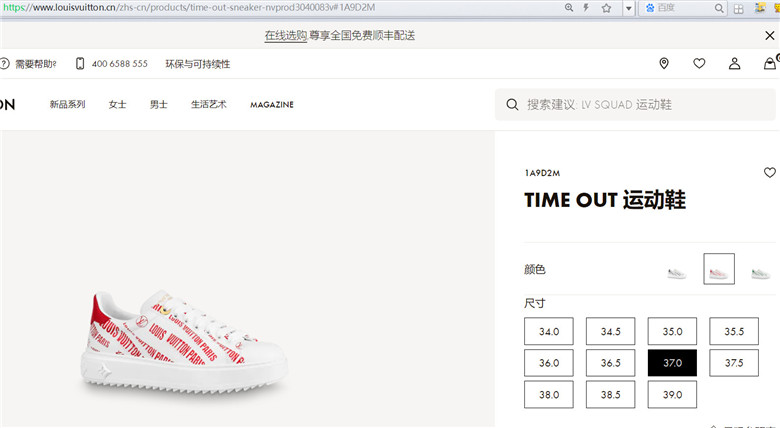Image resolution: width=780 pixels, height=428 pixels.
Task: Click the help question mark icon
Action: 4,64
